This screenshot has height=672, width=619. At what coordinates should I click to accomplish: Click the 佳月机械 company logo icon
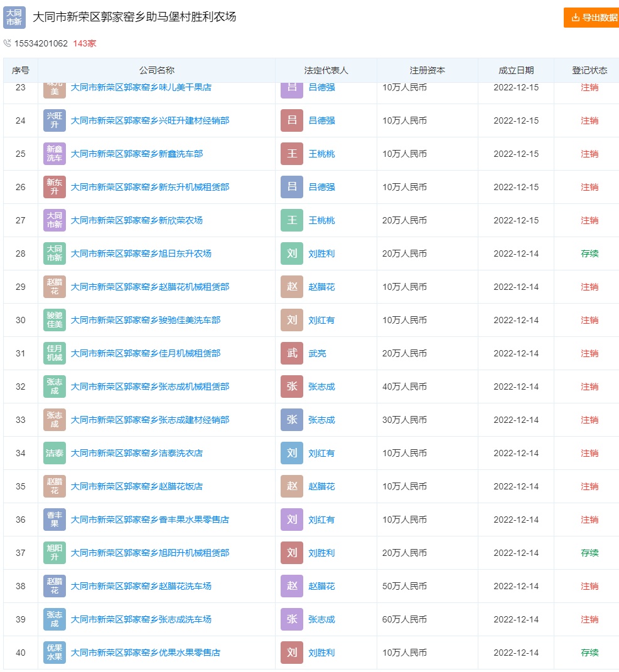click(55, 353)
